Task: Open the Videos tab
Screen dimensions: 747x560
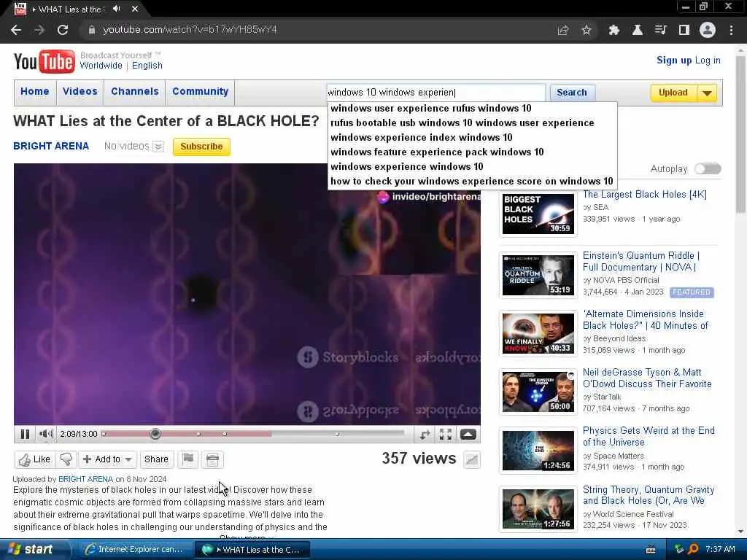Action: coord(80,91)
